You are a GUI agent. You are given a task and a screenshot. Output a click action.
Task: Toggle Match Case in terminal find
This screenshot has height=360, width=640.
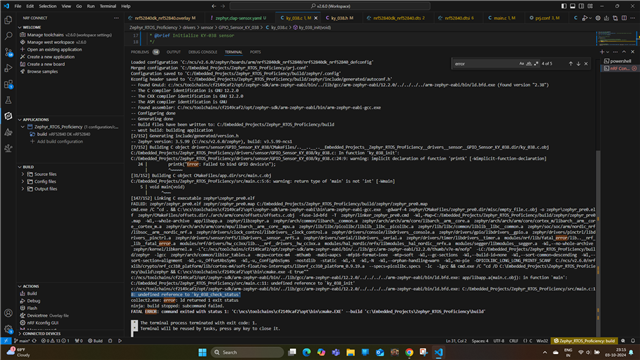[x=522, y=64]
